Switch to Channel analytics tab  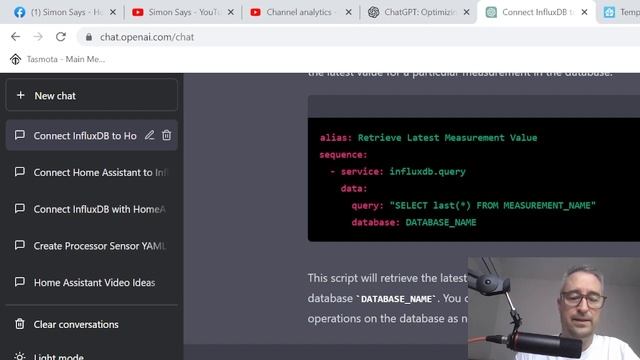[x=301, y=12]
